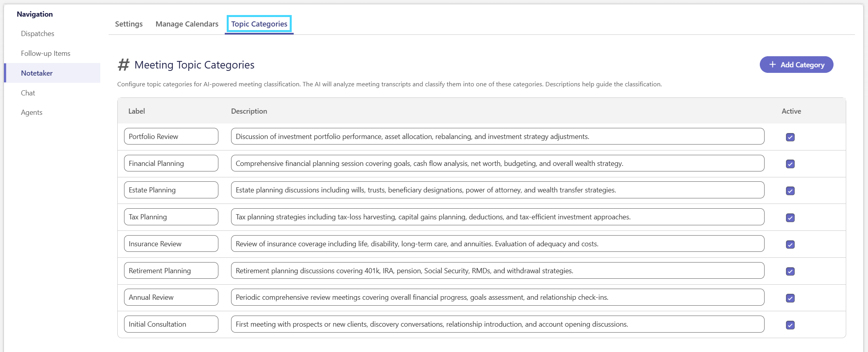Focus the tax-loss harvesting description field
The image size is (868, 352).
coord(498,217)
